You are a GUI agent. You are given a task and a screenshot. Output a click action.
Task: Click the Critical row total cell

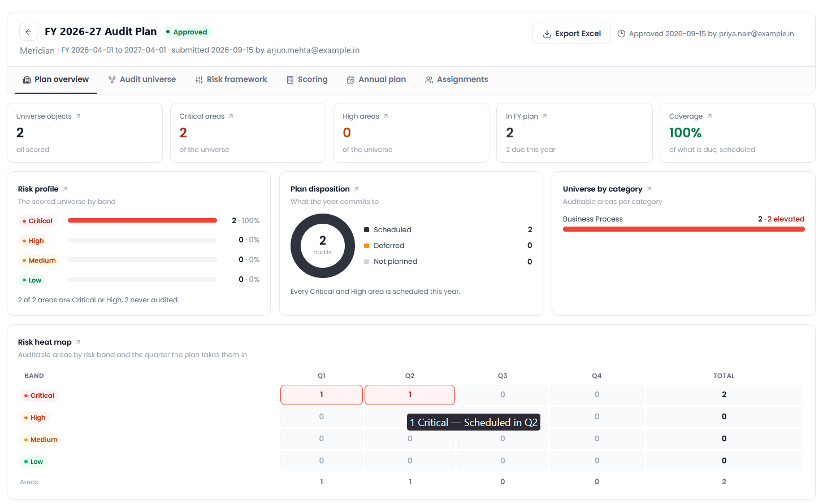click(724, 395)
